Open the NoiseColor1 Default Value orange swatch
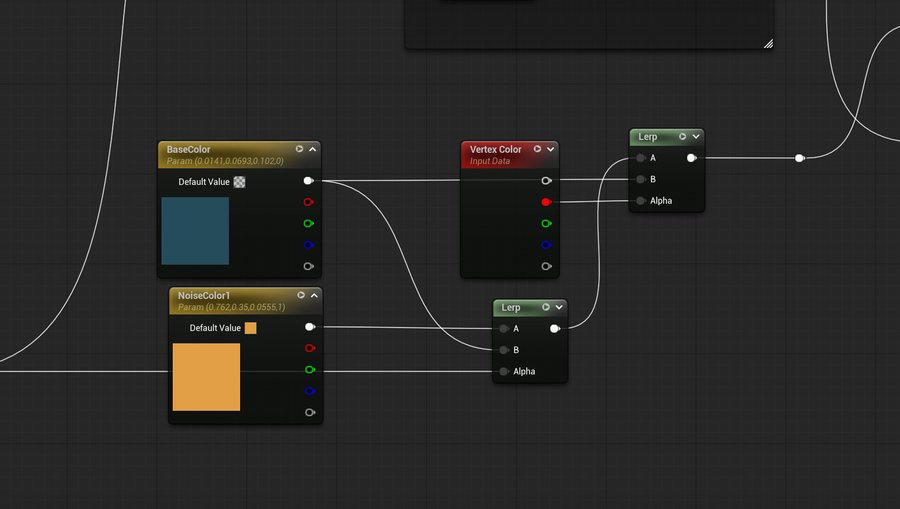This screenshot has height=509, width=900. coord(251,328)
